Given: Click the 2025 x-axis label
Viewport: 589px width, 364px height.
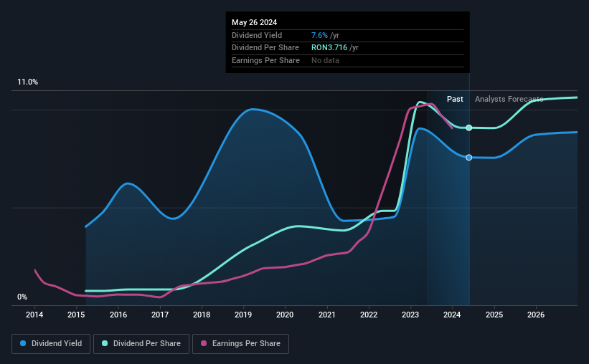Looking at the screenshot, I should [x=494, y=315].
